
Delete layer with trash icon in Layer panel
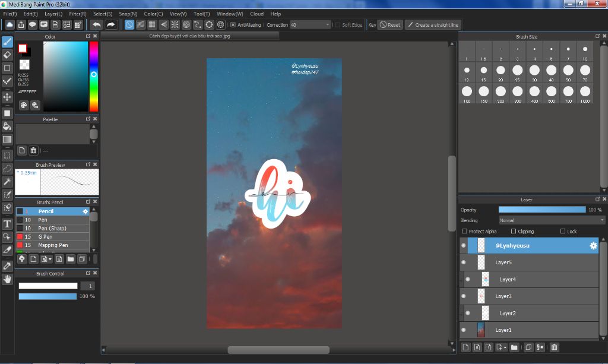coord(554,347)
